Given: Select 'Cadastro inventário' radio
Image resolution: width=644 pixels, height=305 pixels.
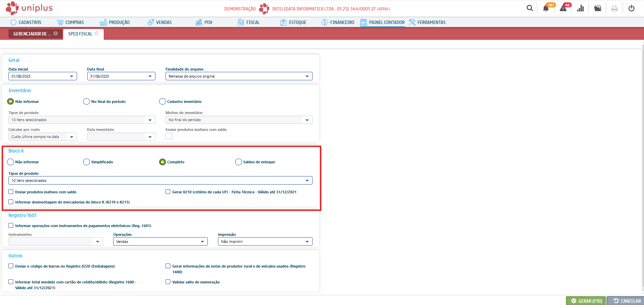Looking at the screenshot, I should [163, 101].
